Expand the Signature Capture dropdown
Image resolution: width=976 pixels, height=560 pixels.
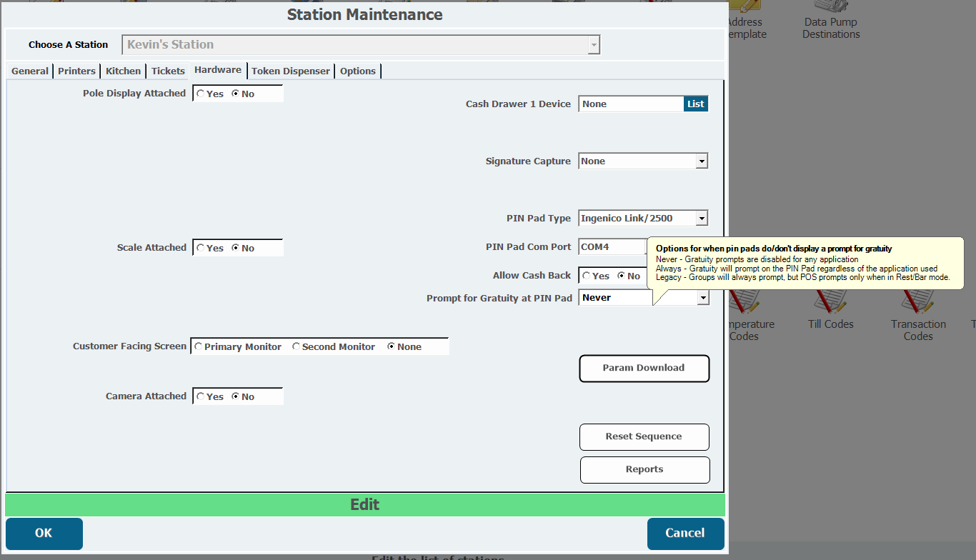point(702,161)
